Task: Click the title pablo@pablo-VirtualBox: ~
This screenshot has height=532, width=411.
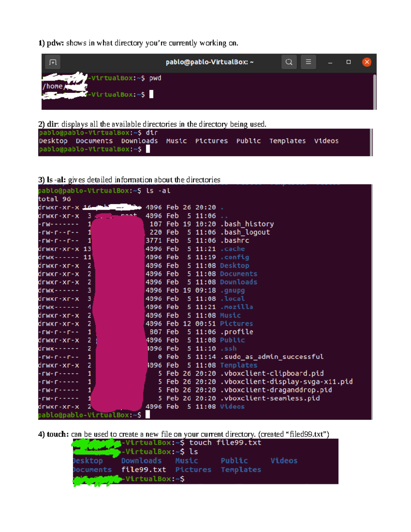Action: point(210,62)
